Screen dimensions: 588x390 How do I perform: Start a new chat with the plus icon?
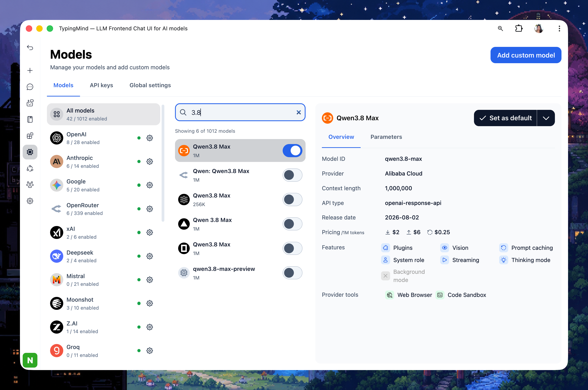click(30, 70)
